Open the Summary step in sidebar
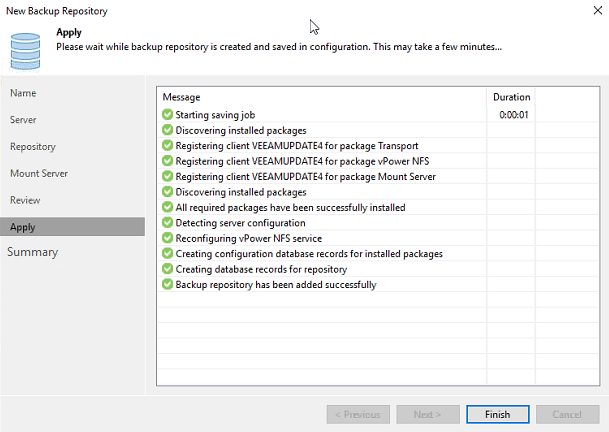This screenshot has width=609, height=432. click(33, 252)
